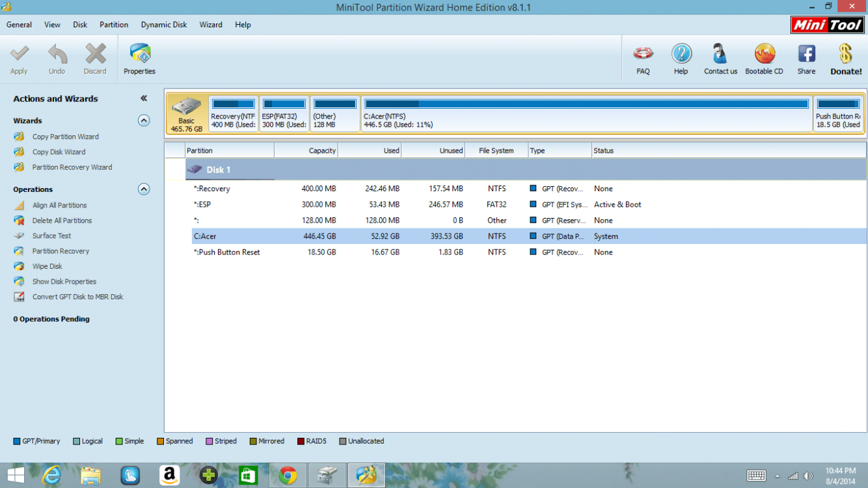Image resolution: width=868 pixels, height=488 pixels.
Task: Click the GPT/Primary legend color swatch
Action: (16, 441)
